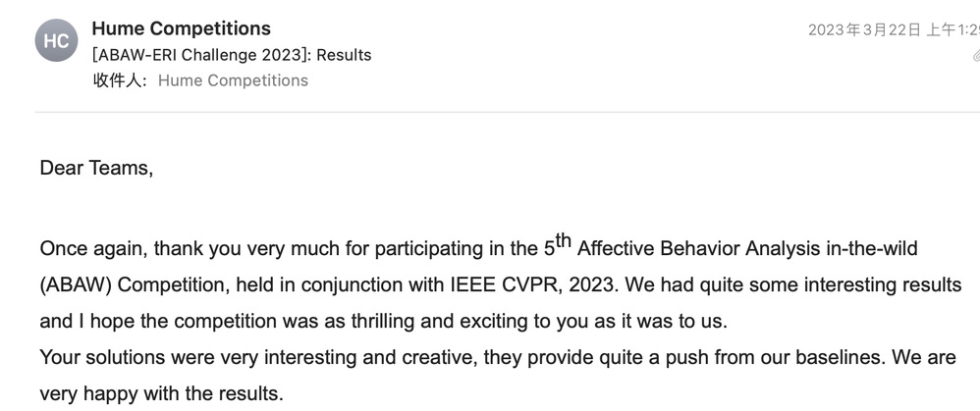This screenshot has width=980, height=411.
Task: Click the Dear Teams greeting line
Action: [96, 168]
